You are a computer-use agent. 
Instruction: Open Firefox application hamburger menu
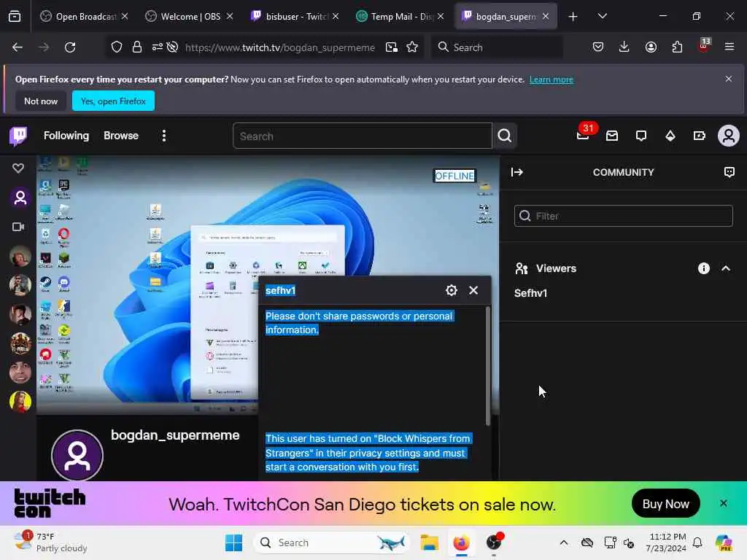click(x=729, y=47)
